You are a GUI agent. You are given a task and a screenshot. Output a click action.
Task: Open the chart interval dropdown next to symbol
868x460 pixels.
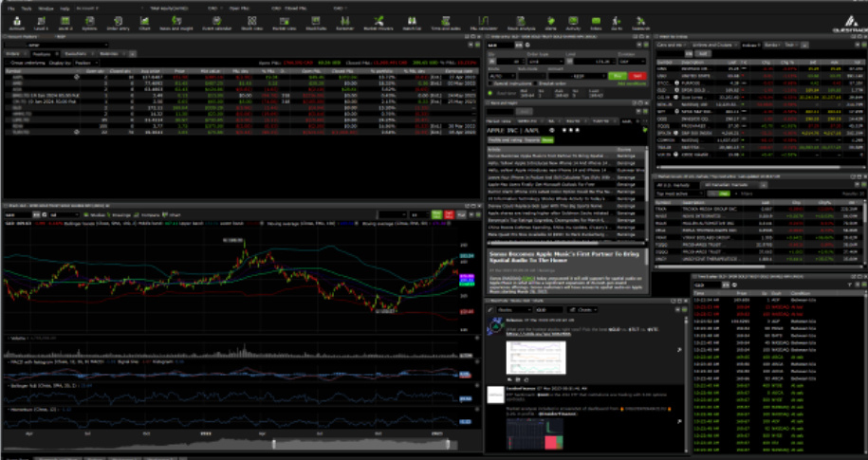click(64, 214)
